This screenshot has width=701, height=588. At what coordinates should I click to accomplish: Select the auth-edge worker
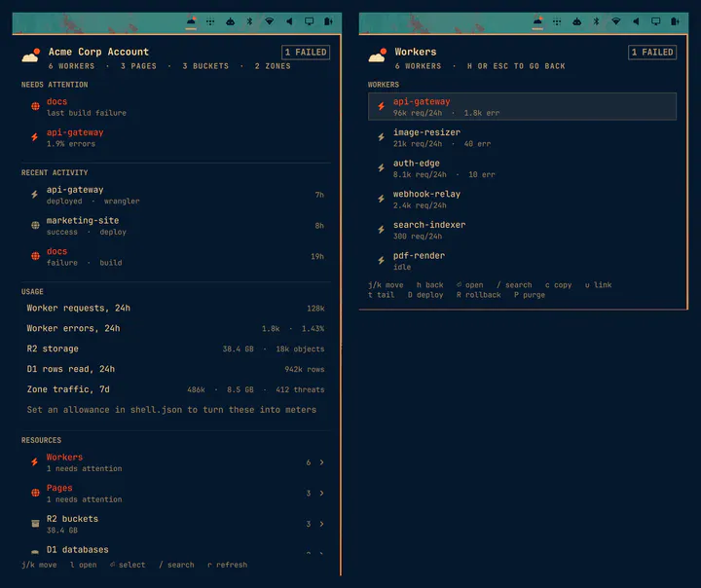522,168
